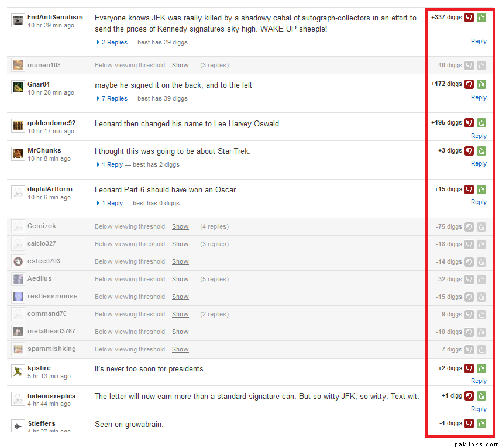This screenshot has height=448, width=499.
Task: Click the greyed thumbs up on munen108's comment
Action: 481,66
